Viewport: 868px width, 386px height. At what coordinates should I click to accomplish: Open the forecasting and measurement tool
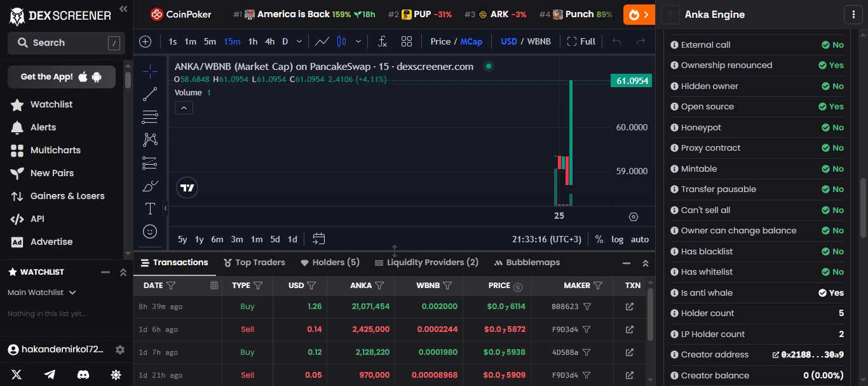[150, 163]
